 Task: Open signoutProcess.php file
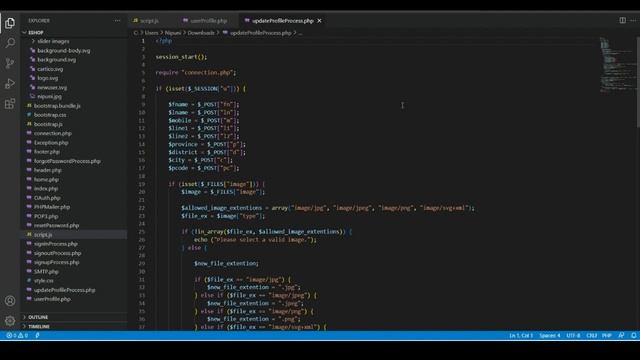[57, 253]
